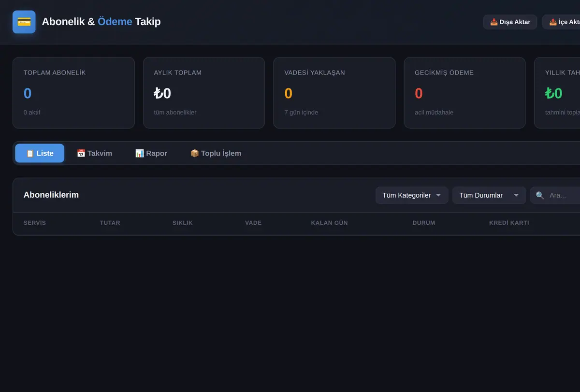Click the '7 gün içinde' subtitle text
Screen dimensions: 580x392
pyautogui.click(x=301, y=112)
